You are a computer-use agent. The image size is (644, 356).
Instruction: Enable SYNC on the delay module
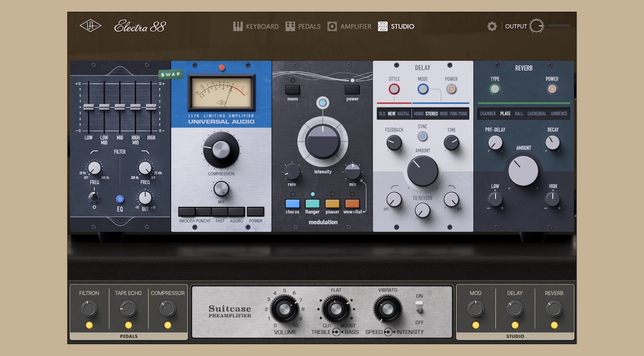coord(422,136)
